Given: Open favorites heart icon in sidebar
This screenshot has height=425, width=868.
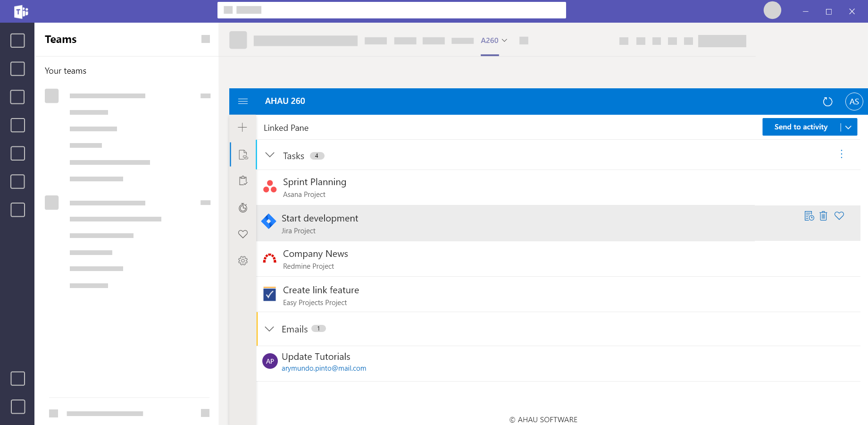Looking at the screenshot, I should pyautogui.click(x=243, y=234).
